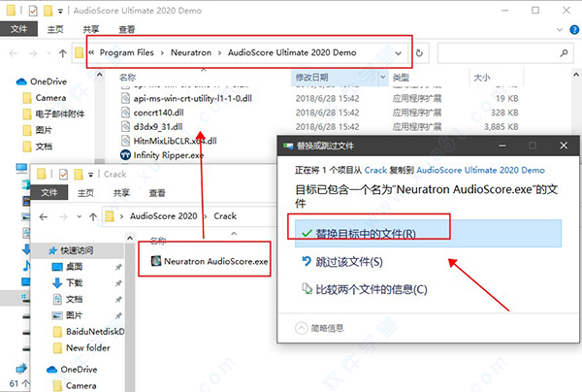Open the 共享 tab in Crack window
Image resolution: width=582 pixels, height=392 pixels.
coord(121,193)
